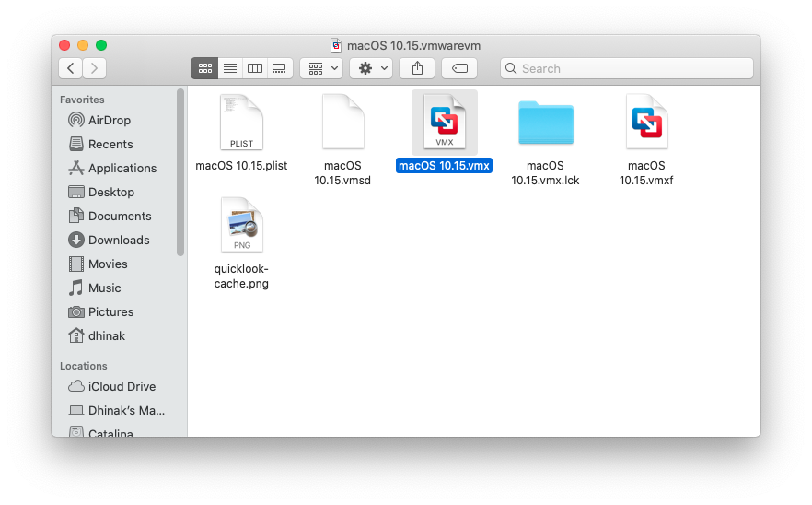
Task: Switch to list view mode
Action: [x=230, y=68]
